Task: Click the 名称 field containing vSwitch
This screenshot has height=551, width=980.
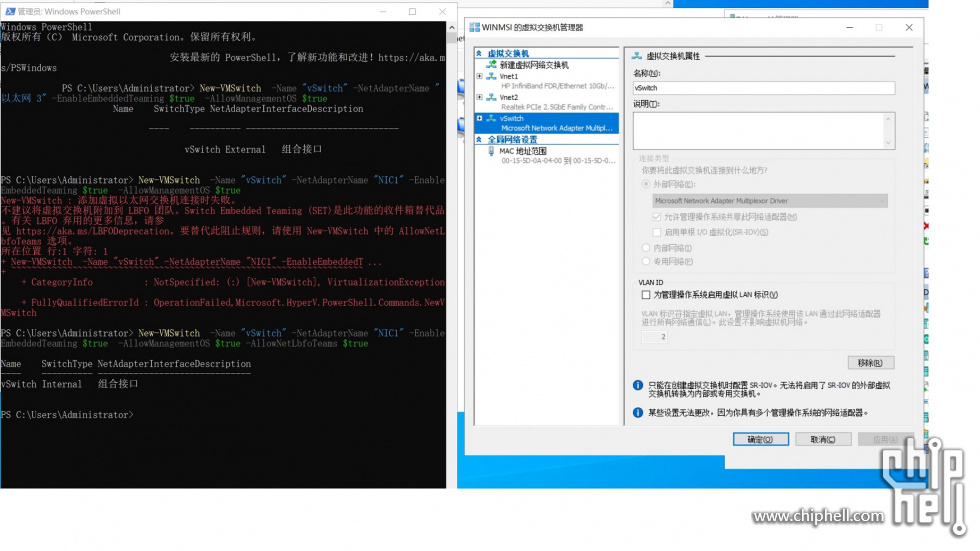Action: click(764, 88)
